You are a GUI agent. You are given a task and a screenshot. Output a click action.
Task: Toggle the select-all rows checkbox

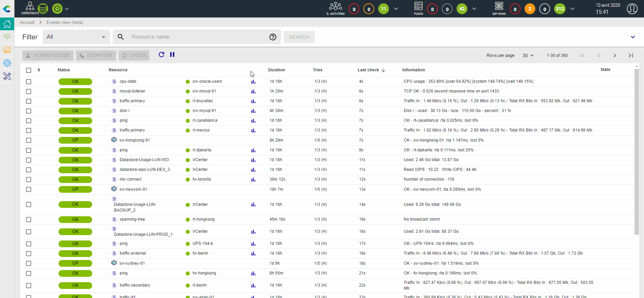tap(29, 70)
